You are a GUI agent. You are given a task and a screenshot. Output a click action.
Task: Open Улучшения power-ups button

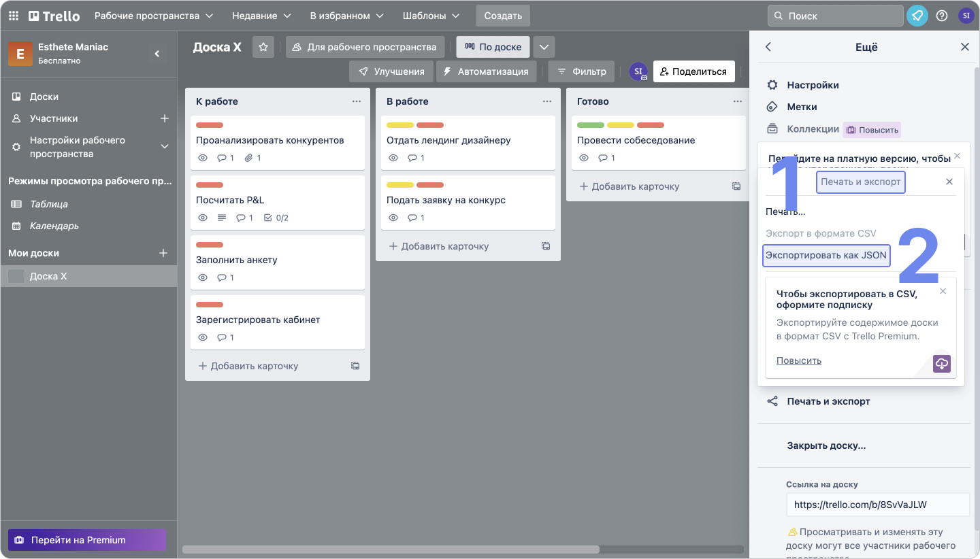pos(391,71)
